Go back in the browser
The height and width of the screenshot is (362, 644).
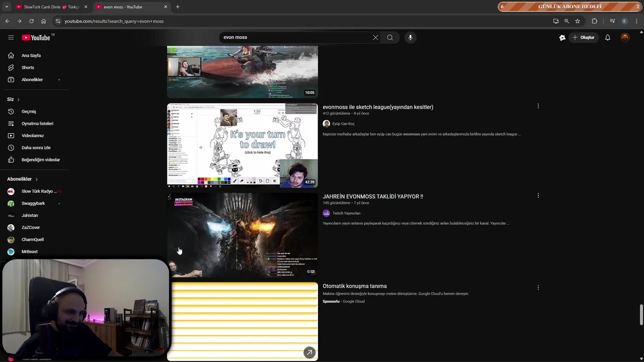click(7, 21)
